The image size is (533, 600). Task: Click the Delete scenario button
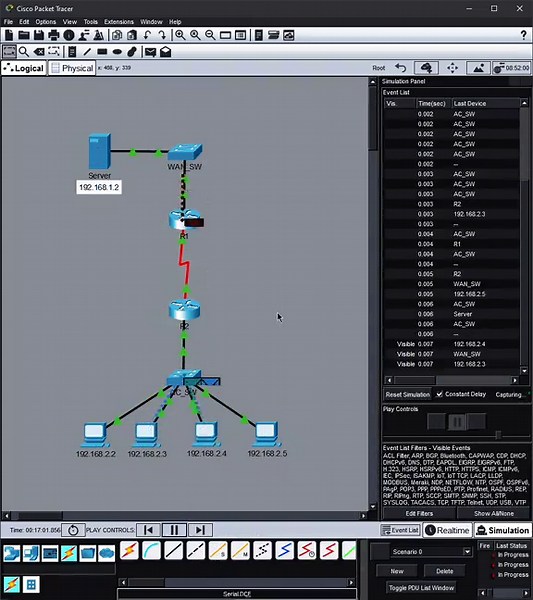pyautogui.click(x=444, y=571)
